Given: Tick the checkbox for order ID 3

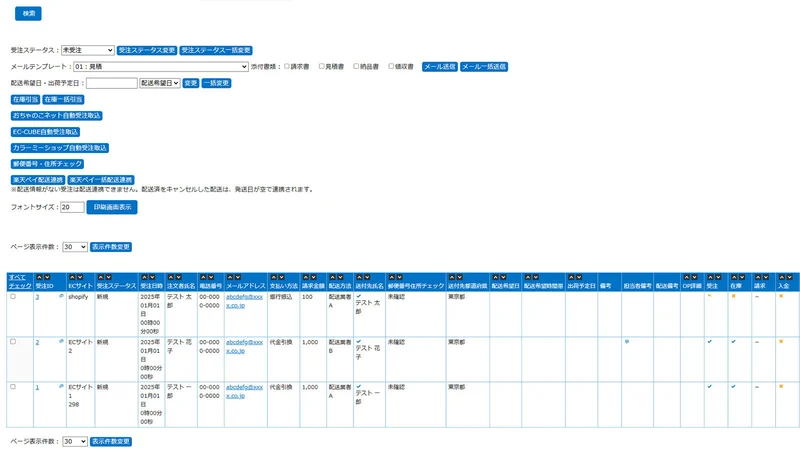Looking at the screenshot, I should click(x=13, y=296).
